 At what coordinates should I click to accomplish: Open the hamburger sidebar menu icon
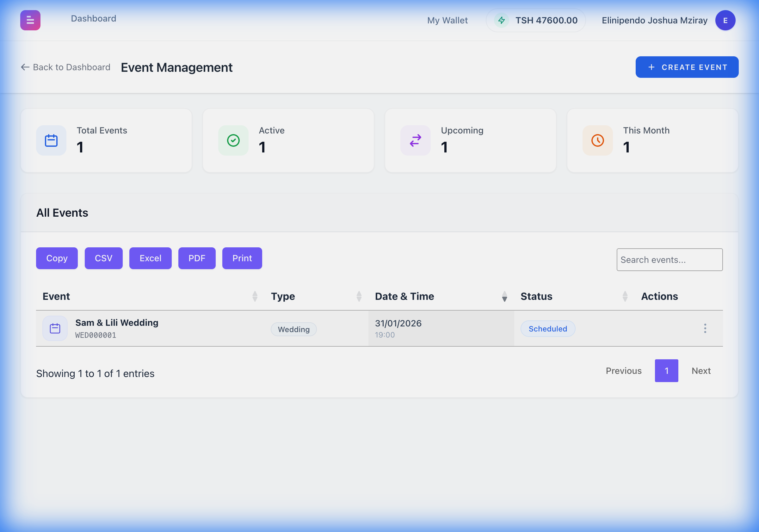[30, 20]
